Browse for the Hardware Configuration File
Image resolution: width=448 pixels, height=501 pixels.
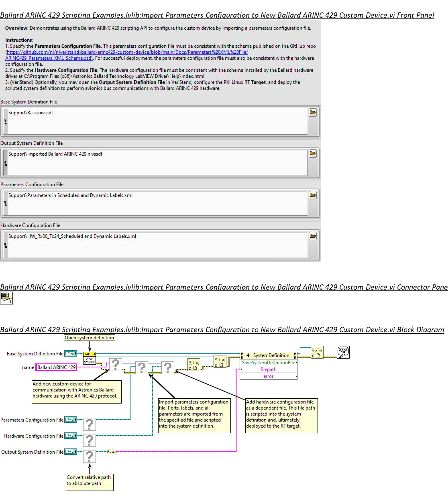click(313, 236)
